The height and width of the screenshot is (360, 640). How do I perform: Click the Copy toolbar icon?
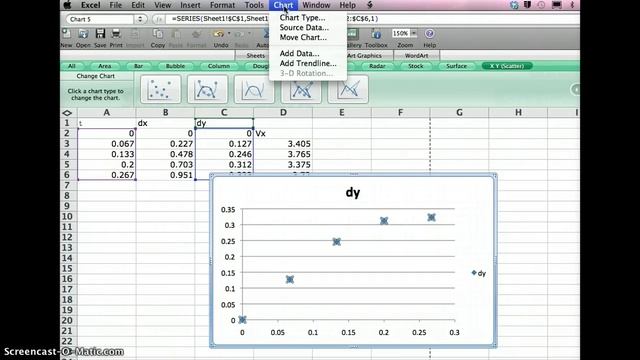tap(158, 34)
